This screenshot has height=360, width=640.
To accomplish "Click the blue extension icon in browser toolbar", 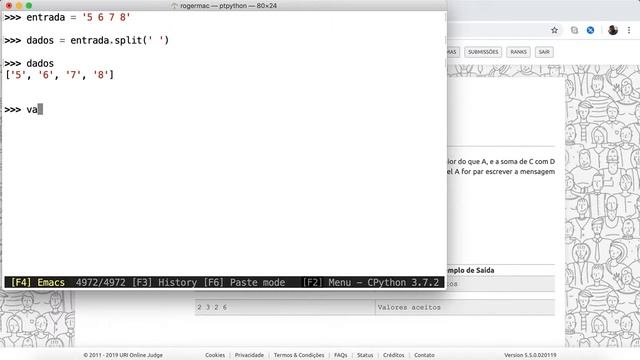I will click(x=591, y=30).
